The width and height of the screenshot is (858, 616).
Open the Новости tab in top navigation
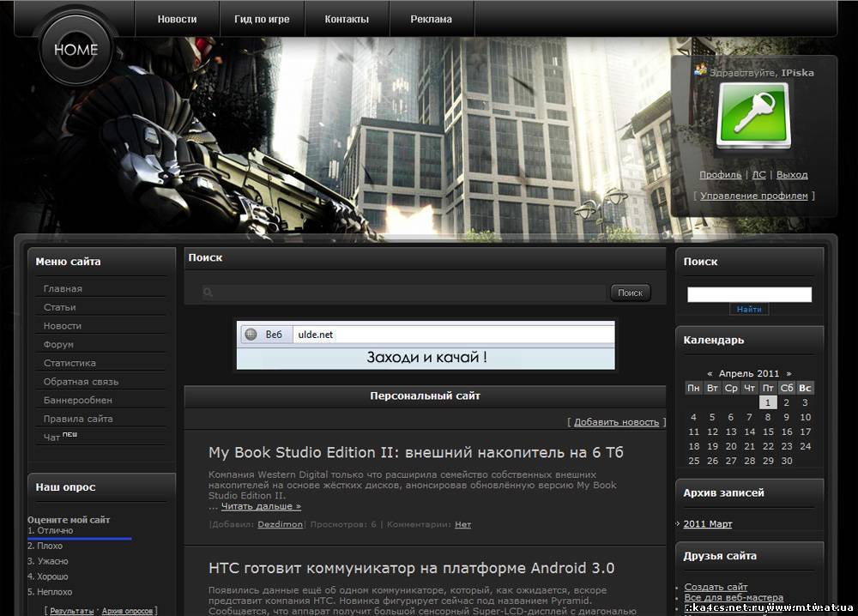coord(177,19)
